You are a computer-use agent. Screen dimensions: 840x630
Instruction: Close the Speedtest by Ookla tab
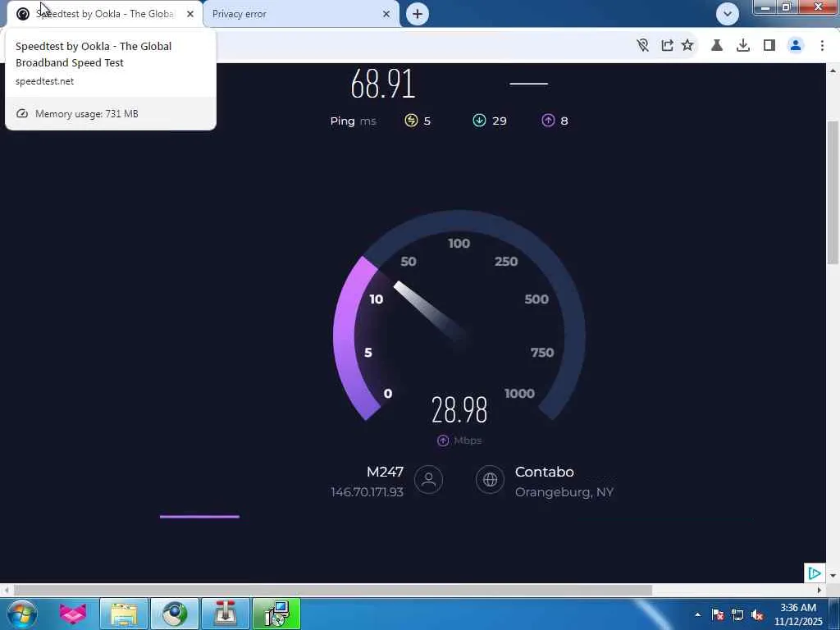click(x=190, y=14)
